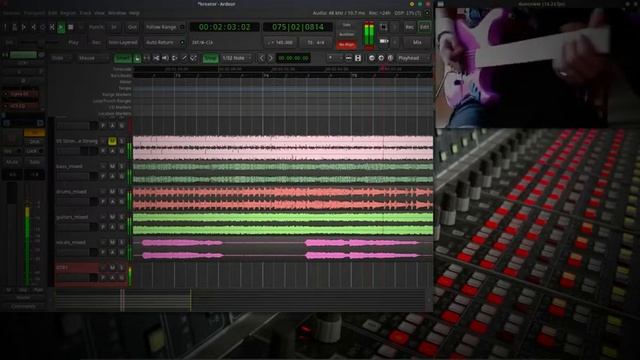Zoom in the editor timeline
The image size is (640, 360).
point(381,58)
